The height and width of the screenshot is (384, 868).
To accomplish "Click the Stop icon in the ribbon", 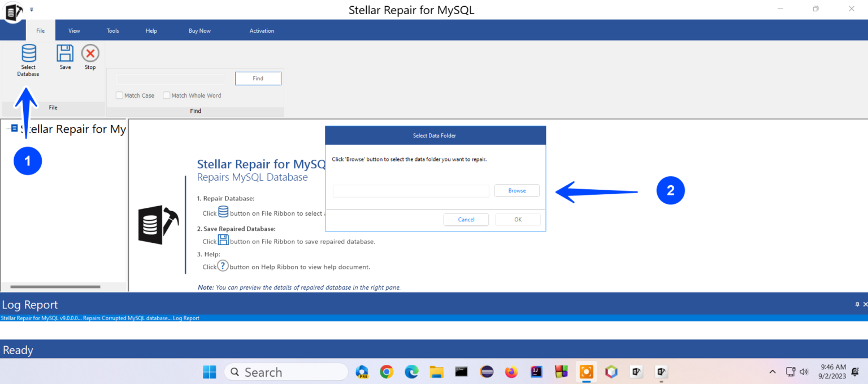I will [x=90, y=54].
